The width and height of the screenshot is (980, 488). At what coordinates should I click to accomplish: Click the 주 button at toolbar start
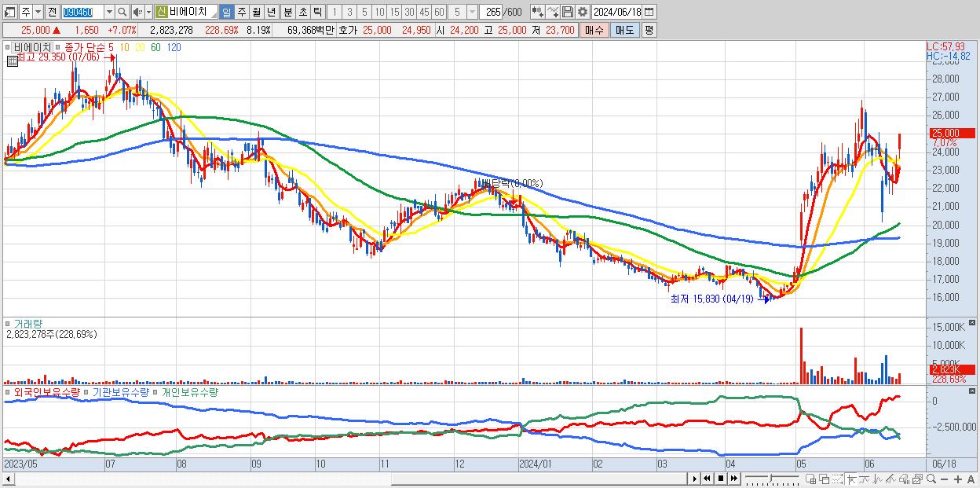point(26,13)
